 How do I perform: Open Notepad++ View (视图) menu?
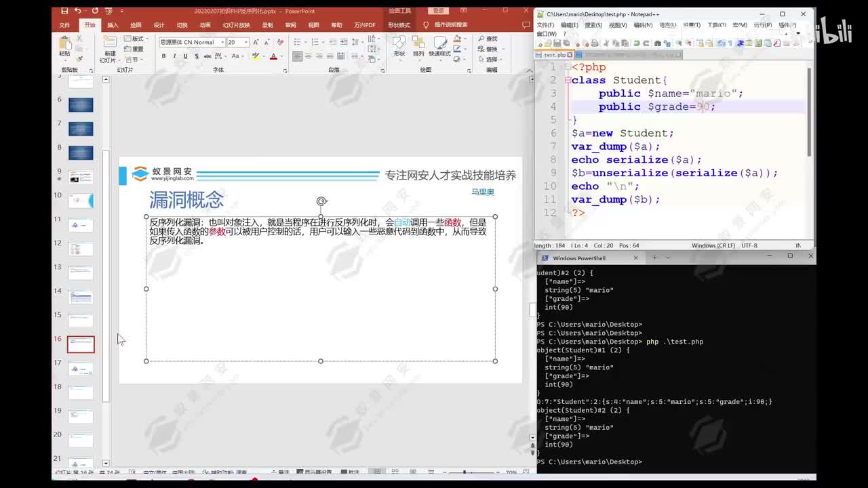[x=618, y=25]
